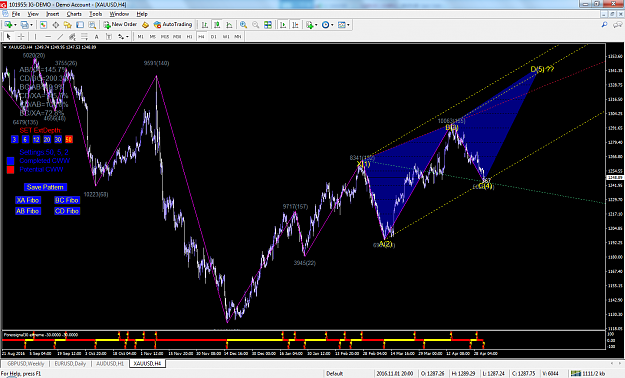Toggle chart auto scroll icon
Image resolution: width=625 pixels, height=378 pixels.
click(283, 25)
